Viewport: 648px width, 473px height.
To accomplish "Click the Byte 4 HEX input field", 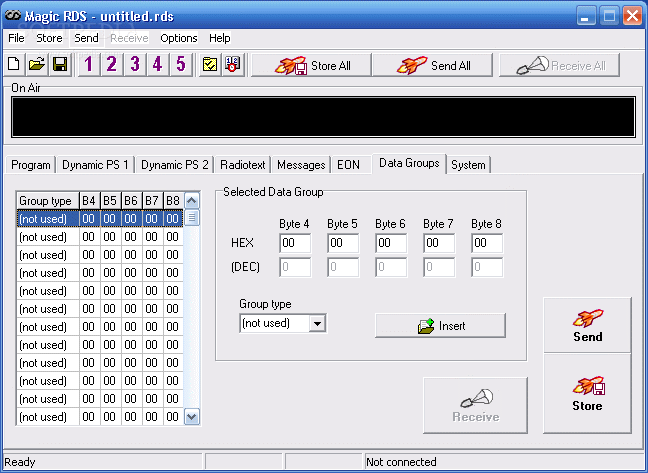I will 295,243.
